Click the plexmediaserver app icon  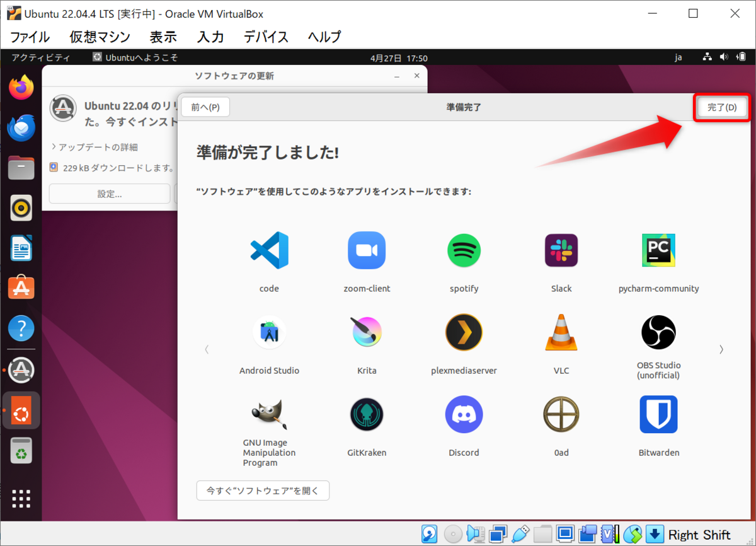click(x=464, y=332)
